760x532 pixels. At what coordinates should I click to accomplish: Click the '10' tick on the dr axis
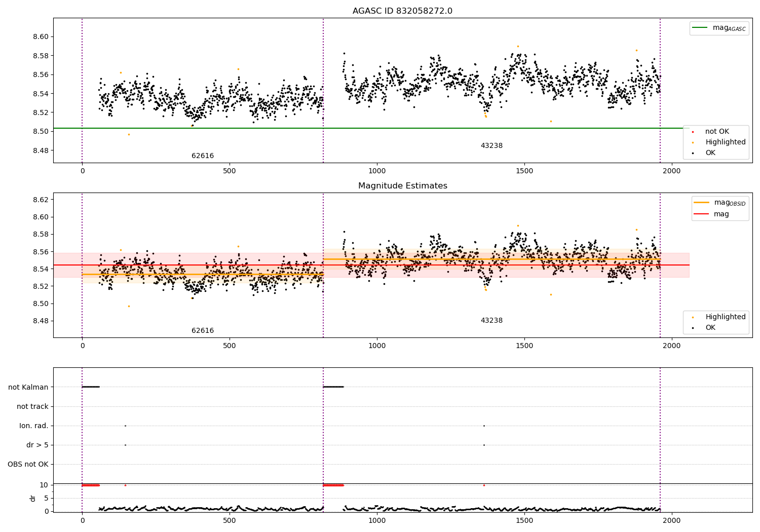click(44, 485)
